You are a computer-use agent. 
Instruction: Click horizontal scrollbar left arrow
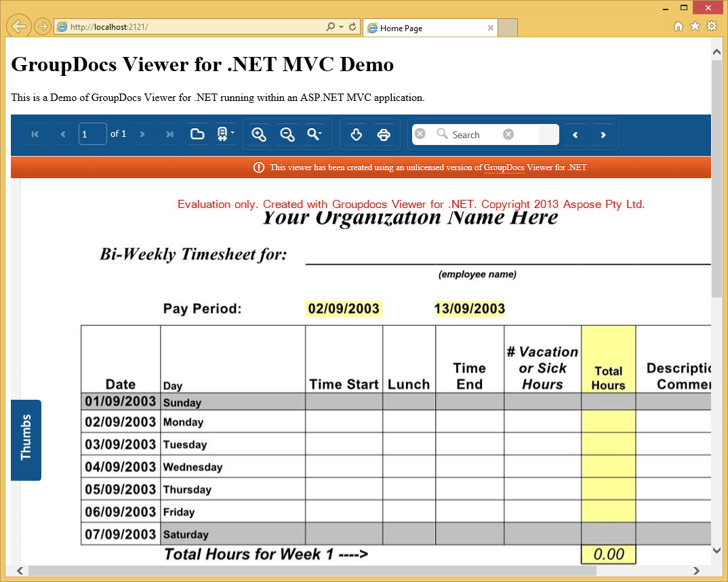click(20, 570)
